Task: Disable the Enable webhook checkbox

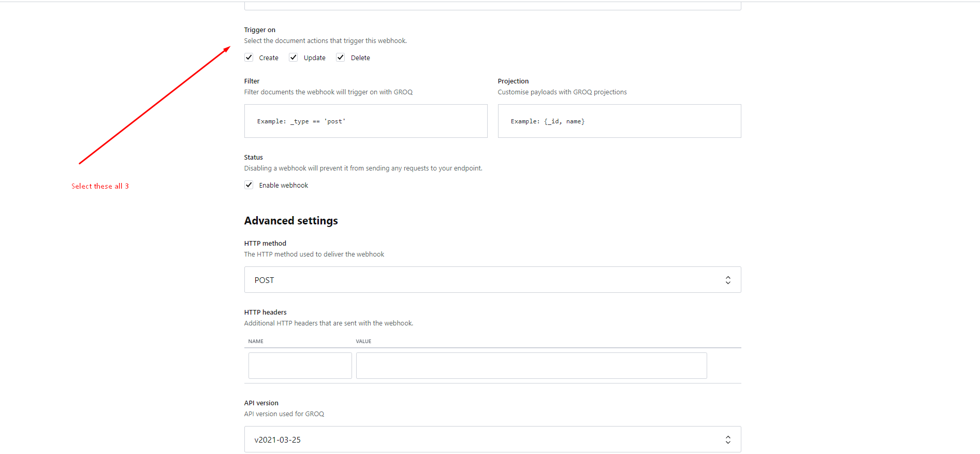Action: 249,185
